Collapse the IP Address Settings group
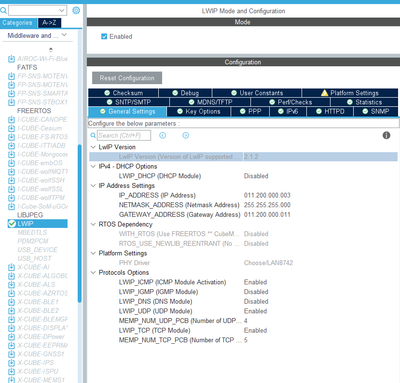400x383 pixels. [93, 186]
